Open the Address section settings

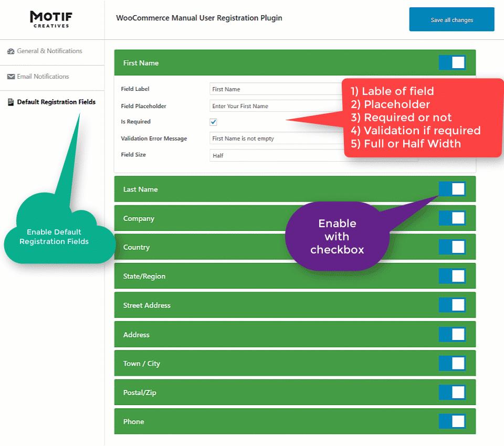click(x=295, y=334)
